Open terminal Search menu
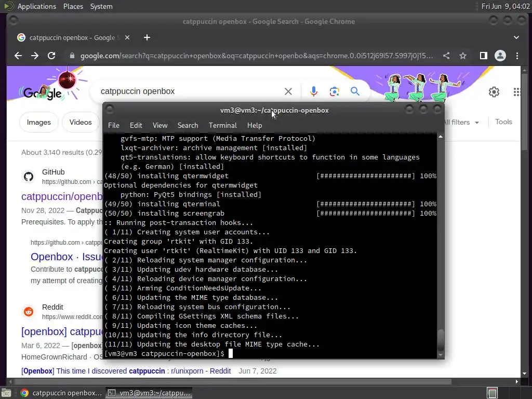 pos(188,126)
